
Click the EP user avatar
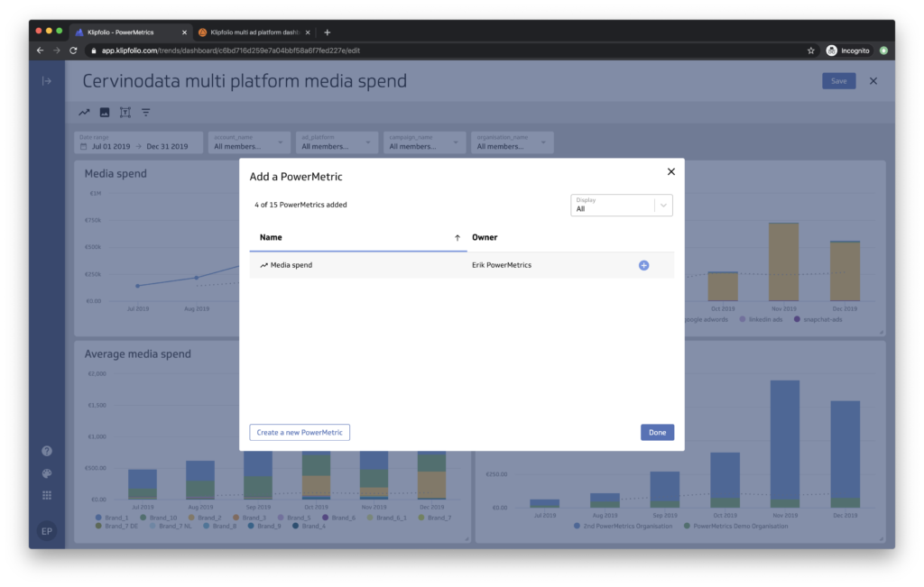pos(47,531)
